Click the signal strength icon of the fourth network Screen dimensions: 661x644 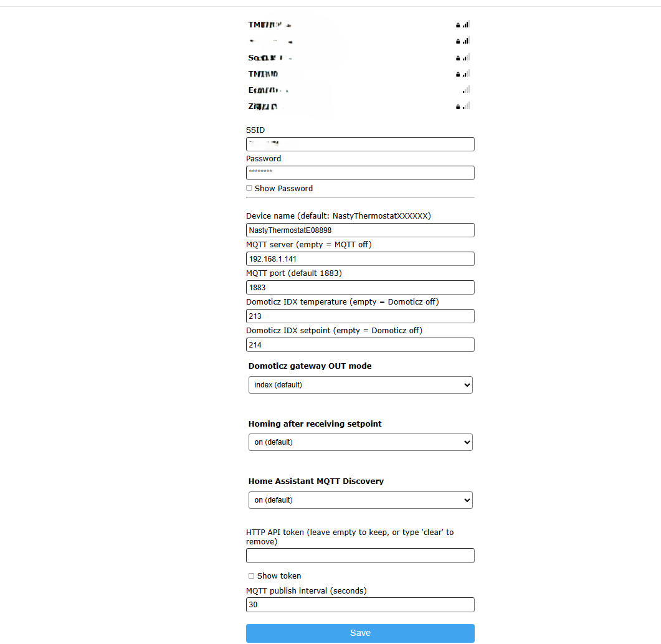tap(466, 73)
